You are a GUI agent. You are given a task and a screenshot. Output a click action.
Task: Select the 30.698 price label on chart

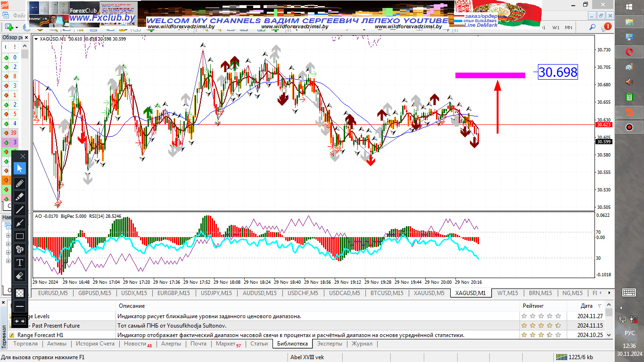click(x=558, y=72)
